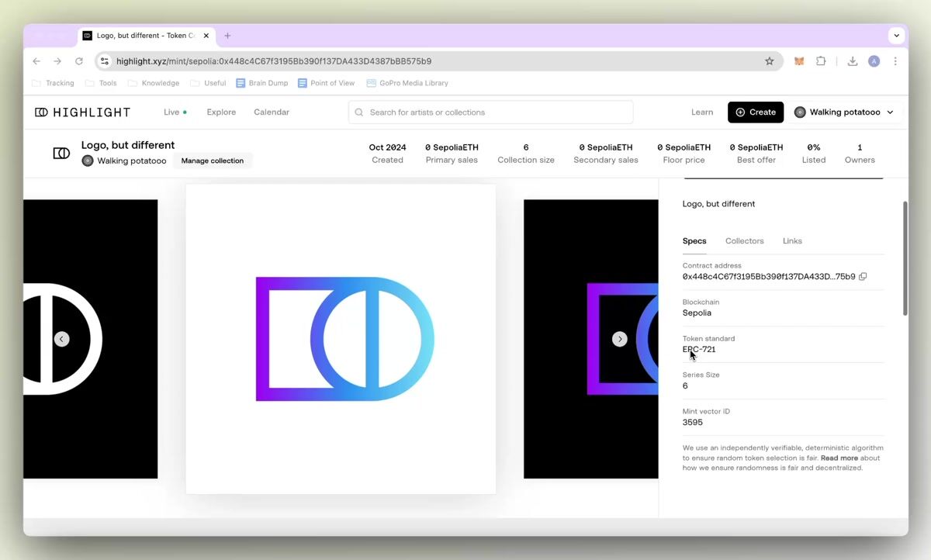931x560 pixels.
Task: Open the Useful bookmark folder
Action: (208, 83)
